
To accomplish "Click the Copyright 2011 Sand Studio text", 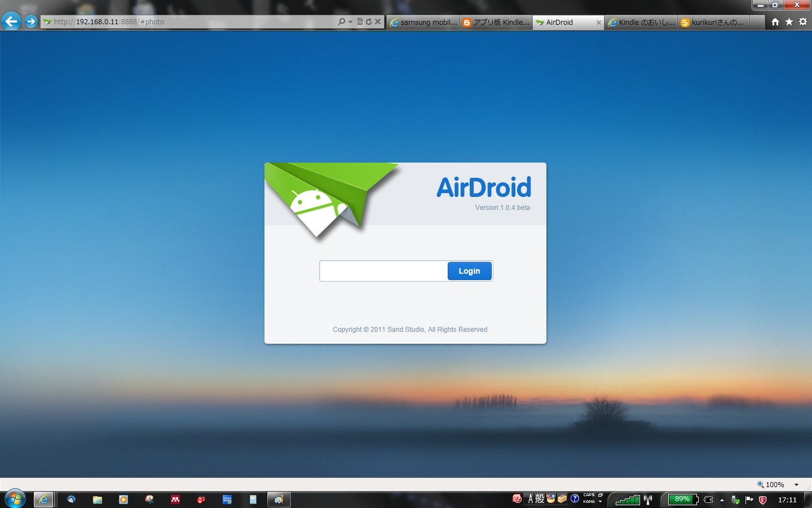I will pyautogui.click(x=410, y=330).
